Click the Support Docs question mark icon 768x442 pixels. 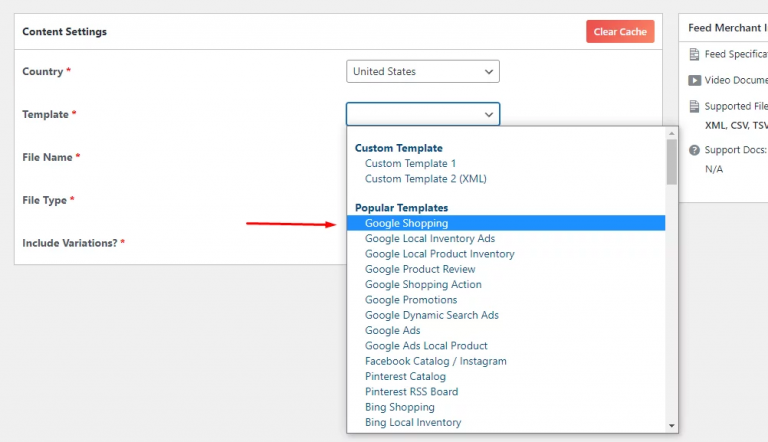[695, 150]
